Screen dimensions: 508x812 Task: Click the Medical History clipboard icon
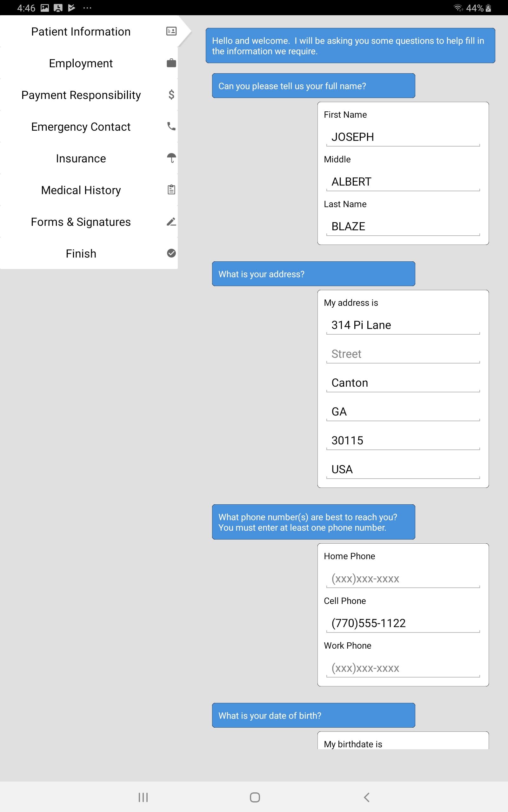[171, 190]
